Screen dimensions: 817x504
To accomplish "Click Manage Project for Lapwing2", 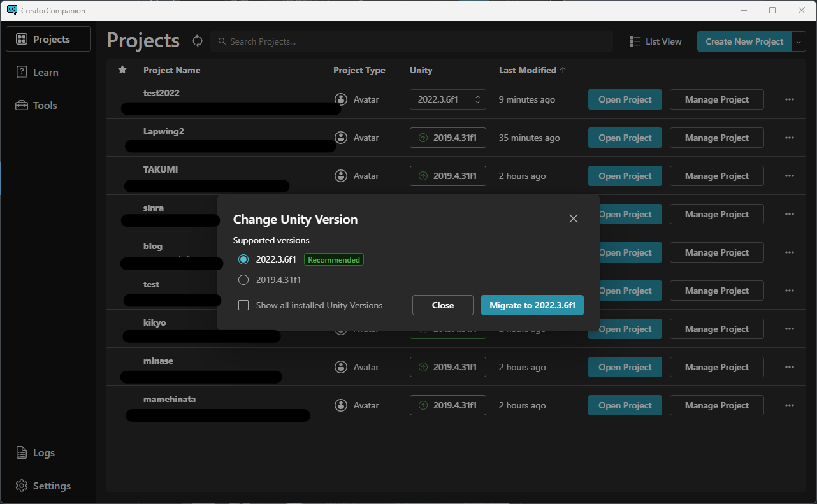I will (716, 138).
